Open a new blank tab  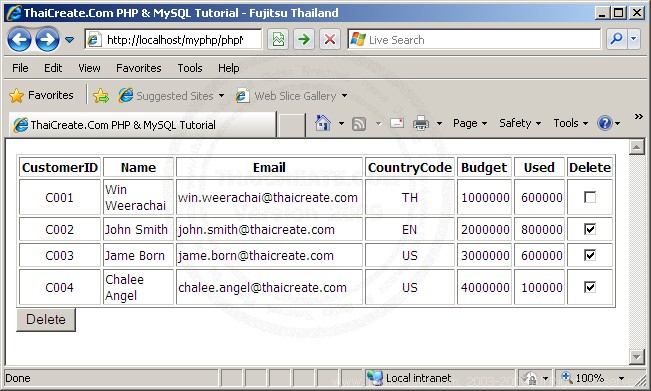(x=291, y=125)
